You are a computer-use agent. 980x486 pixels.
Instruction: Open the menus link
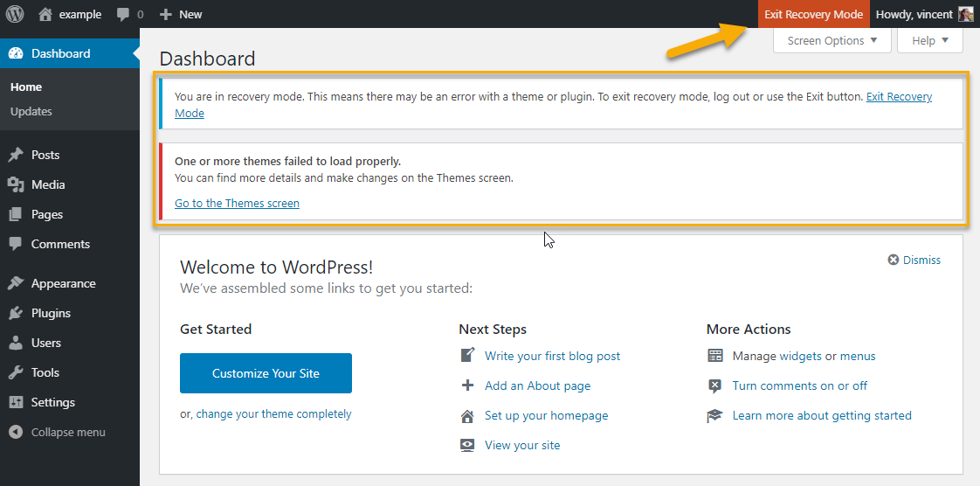tap(858, 356)
